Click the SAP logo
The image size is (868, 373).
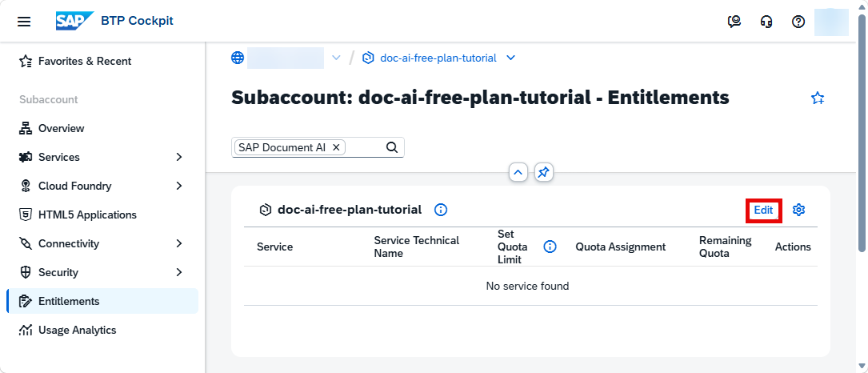click(x=74, y=21)
